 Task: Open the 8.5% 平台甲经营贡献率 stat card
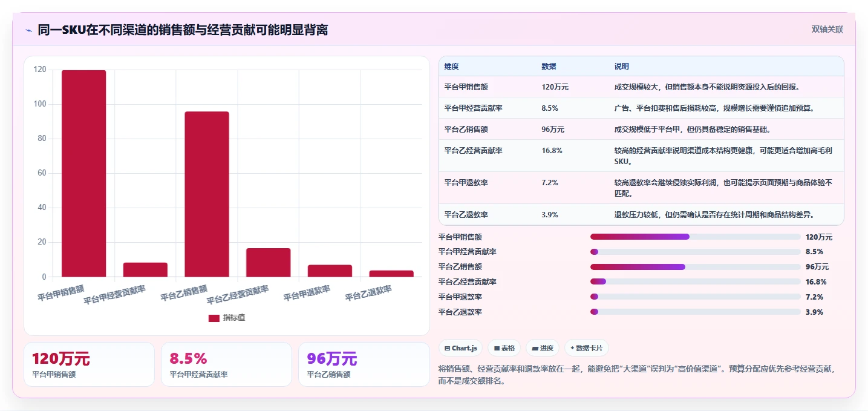point(227,364)
